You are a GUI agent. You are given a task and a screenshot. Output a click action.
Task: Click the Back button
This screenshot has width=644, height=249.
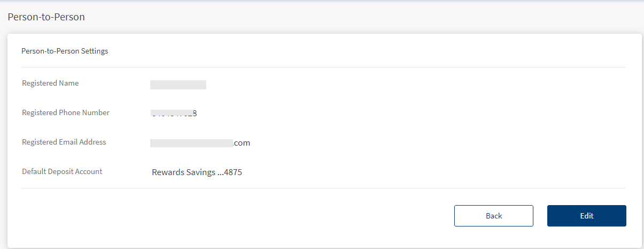click(493, 216)
